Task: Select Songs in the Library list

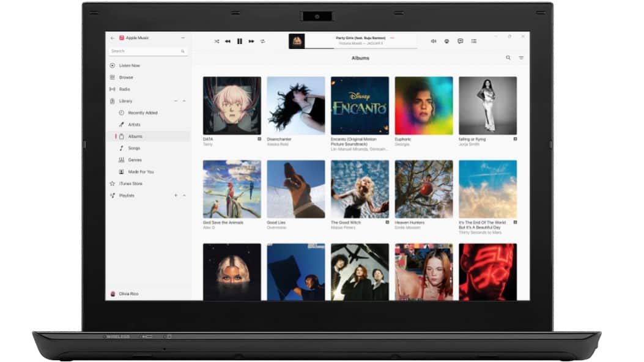Action: click(134, 148)
